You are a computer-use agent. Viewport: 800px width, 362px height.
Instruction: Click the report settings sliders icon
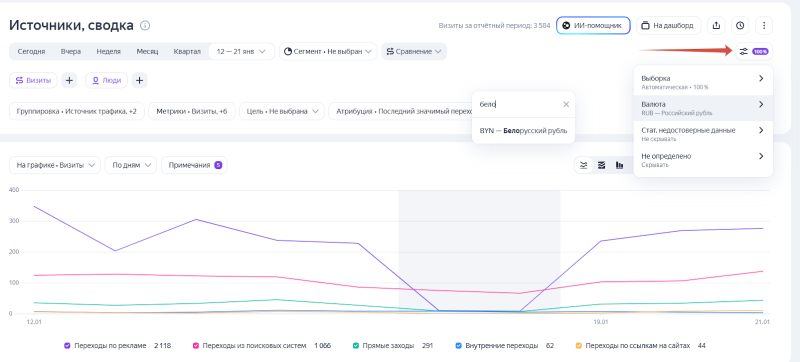744,51
